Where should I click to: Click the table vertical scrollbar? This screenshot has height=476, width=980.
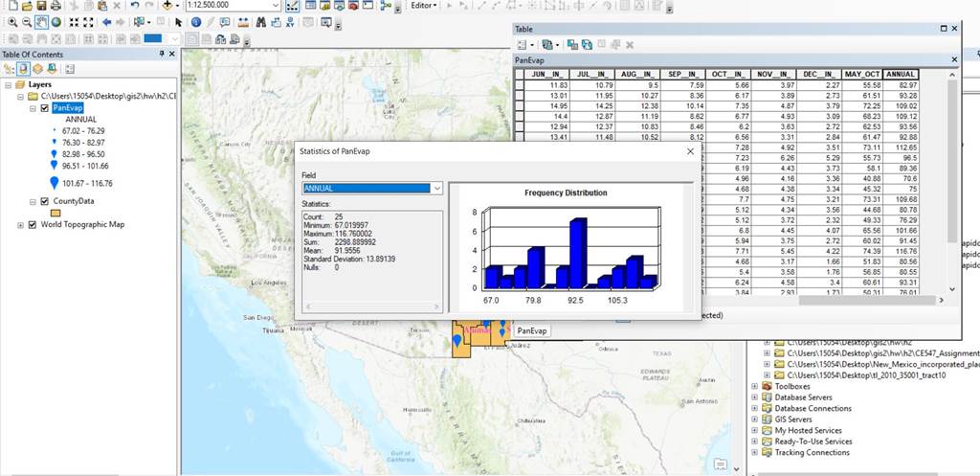pyautogui.click(x=952, y=181)
